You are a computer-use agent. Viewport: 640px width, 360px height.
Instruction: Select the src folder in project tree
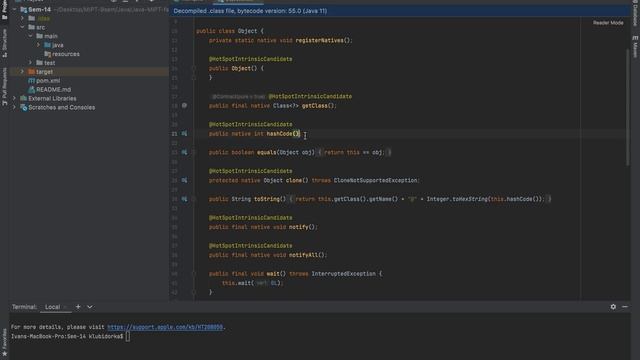89,27
